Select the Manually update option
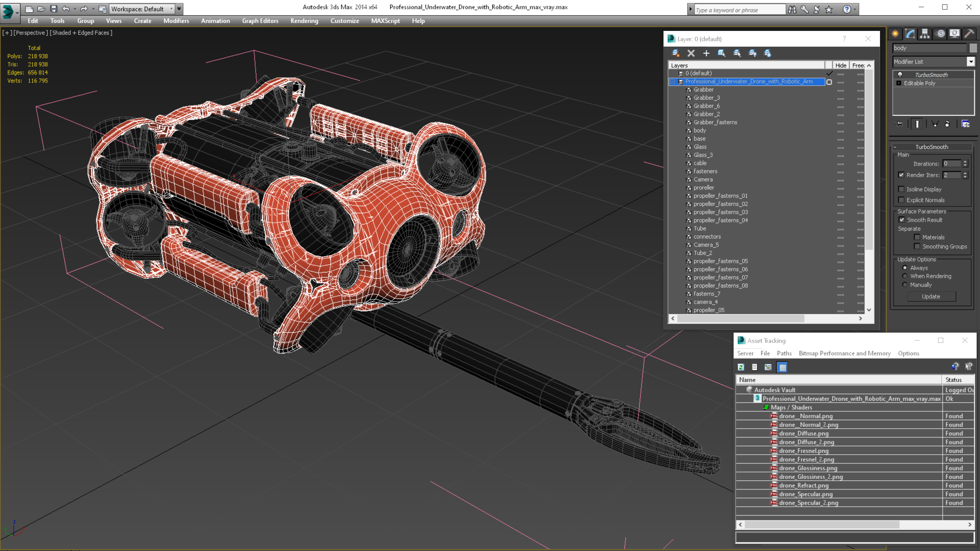 [905, 285]
